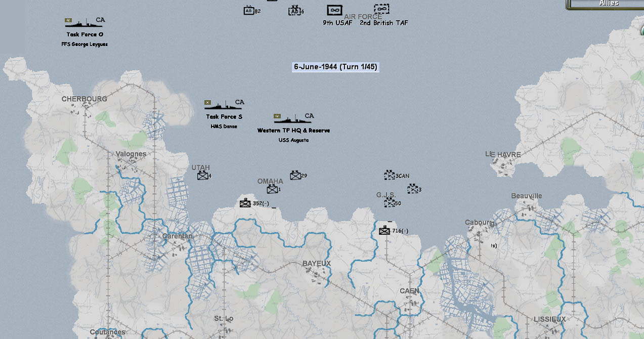The height and width of the screenshot is (339, 644).
Task: Select the 1st Infantry division at Omaha
Action: click(272, 189)
